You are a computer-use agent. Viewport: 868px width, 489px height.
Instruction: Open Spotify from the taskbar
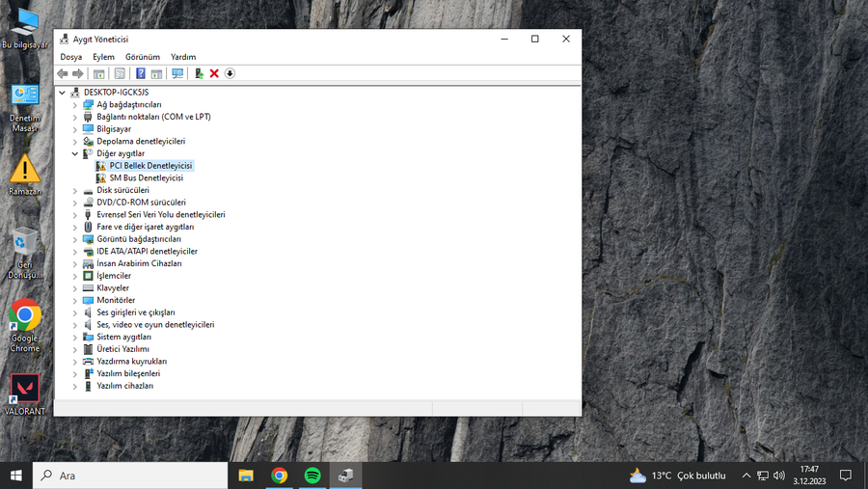pos(312,475)
